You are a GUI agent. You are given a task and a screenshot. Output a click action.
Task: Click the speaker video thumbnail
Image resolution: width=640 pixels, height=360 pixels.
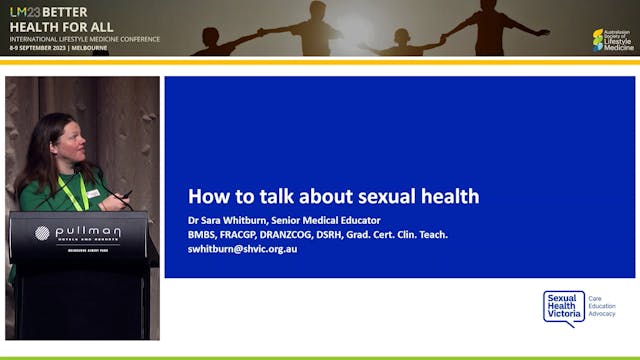[x=82, y=208]
